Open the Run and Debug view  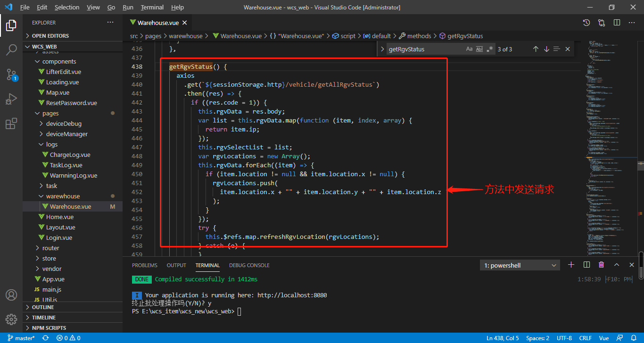(x=11, y=99)
